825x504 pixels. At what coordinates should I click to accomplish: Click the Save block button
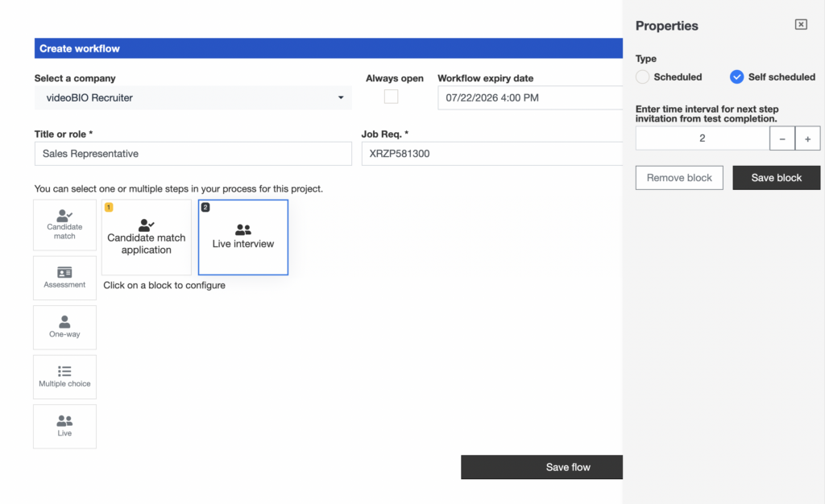(x=777, y=178)
